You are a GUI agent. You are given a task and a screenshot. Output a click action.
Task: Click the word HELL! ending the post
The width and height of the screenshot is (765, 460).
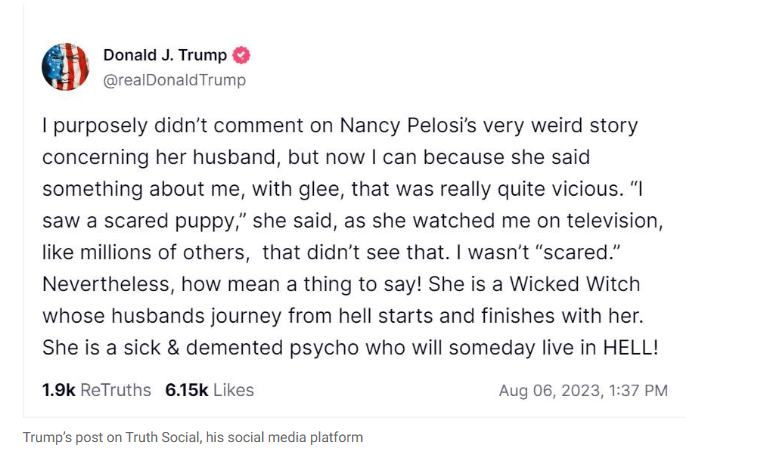coord(630,348)
